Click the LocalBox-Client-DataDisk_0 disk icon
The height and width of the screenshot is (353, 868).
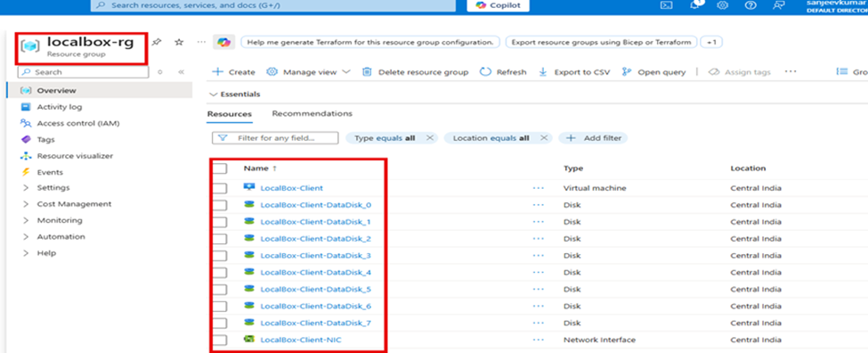(249, 205)
